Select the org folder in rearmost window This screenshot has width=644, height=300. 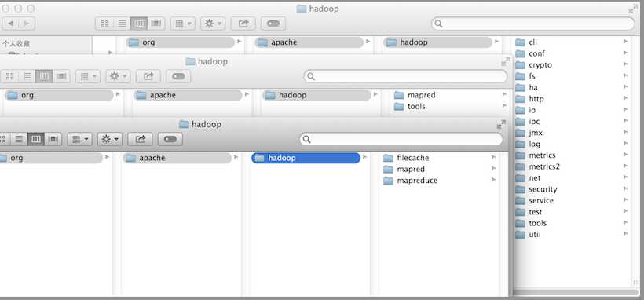coord(181,42)
